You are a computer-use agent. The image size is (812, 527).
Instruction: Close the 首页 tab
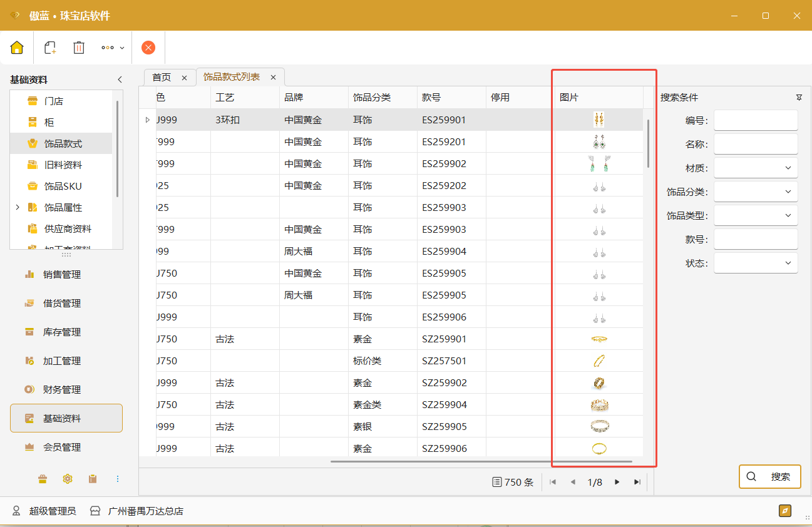(184, 78)
